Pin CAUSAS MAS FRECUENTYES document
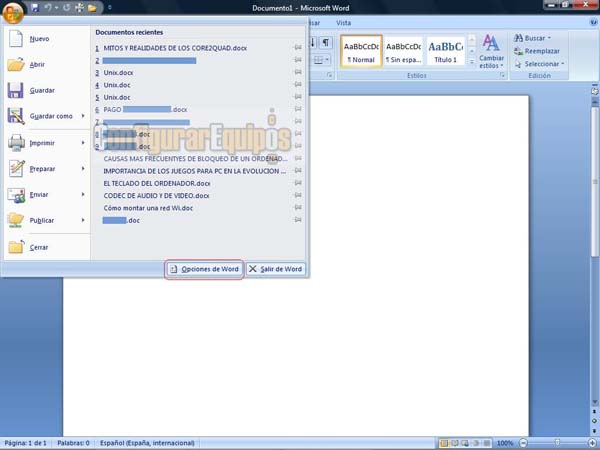 298,158
